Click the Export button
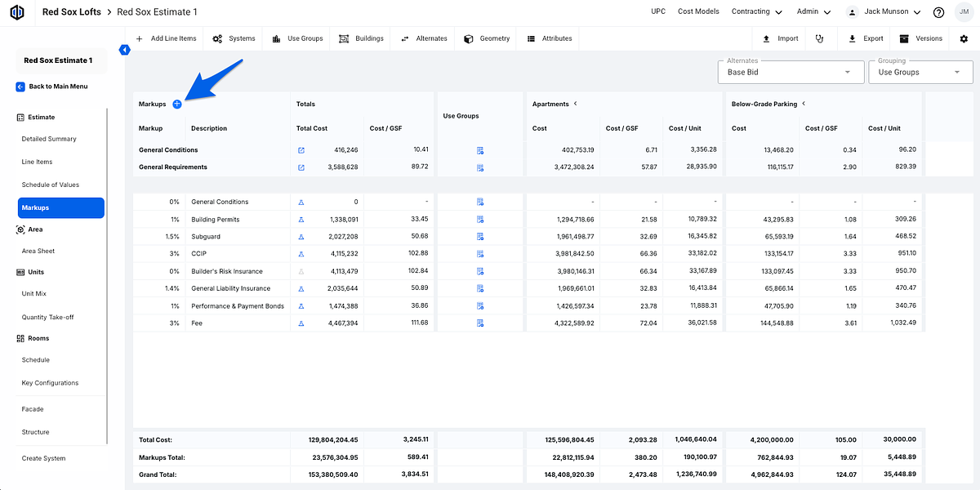This screenshot has height=490, width=980. 866,38
